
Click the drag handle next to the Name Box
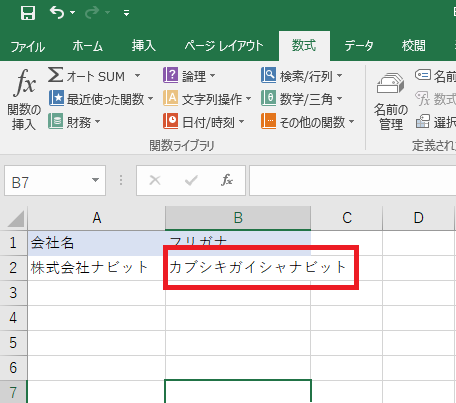(121, 180)
